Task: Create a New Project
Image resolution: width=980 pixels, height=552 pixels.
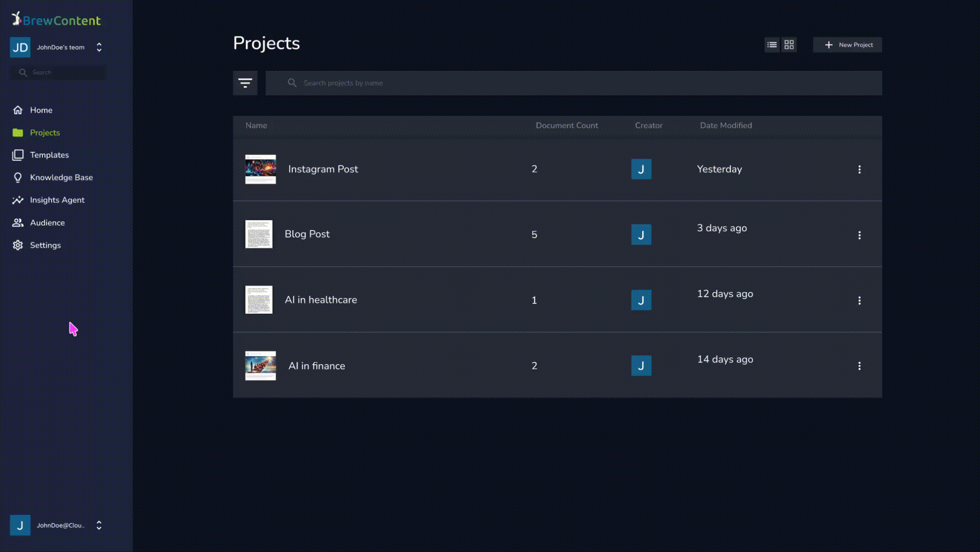Action: pos(847,45)
